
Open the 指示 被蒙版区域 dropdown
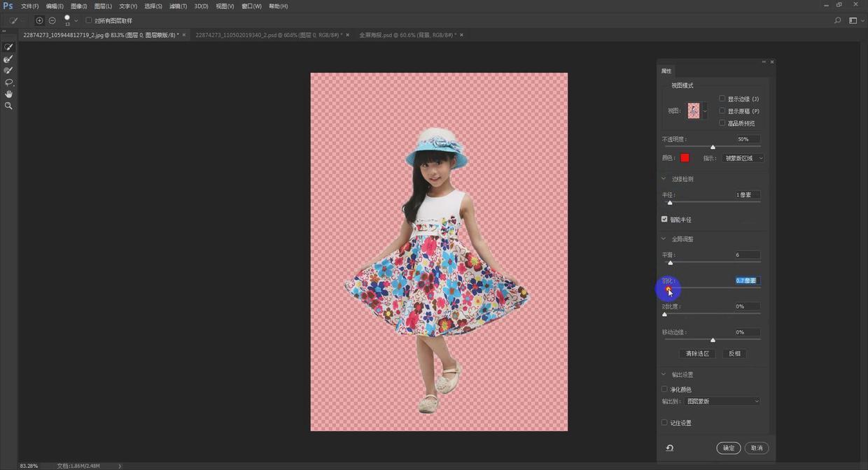743,158
